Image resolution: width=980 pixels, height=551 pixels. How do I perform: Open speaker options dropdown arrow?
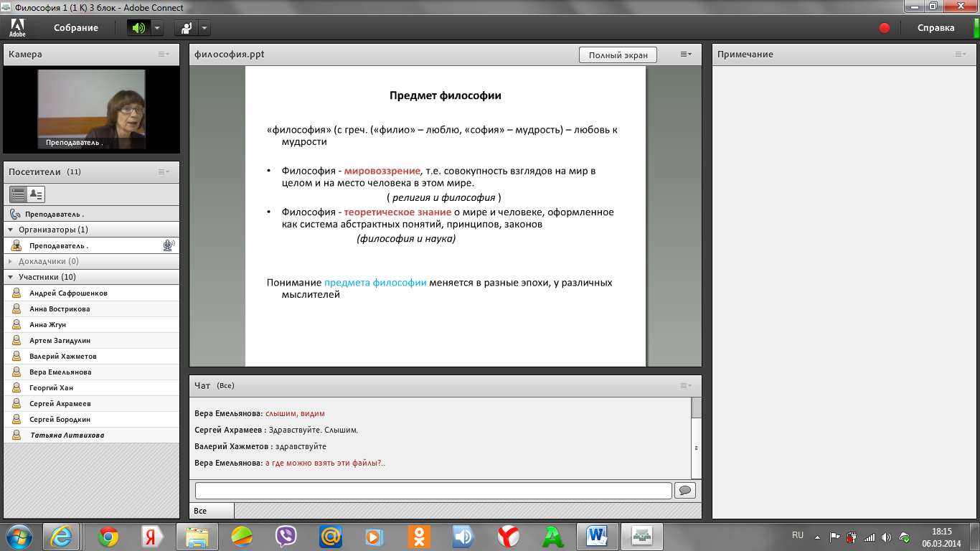[157, 28]
